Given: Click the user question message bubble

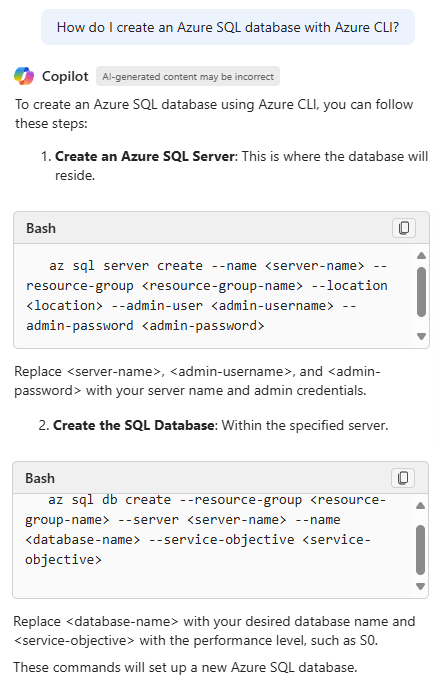Looking at the screenshot, I should pos(228,27).
